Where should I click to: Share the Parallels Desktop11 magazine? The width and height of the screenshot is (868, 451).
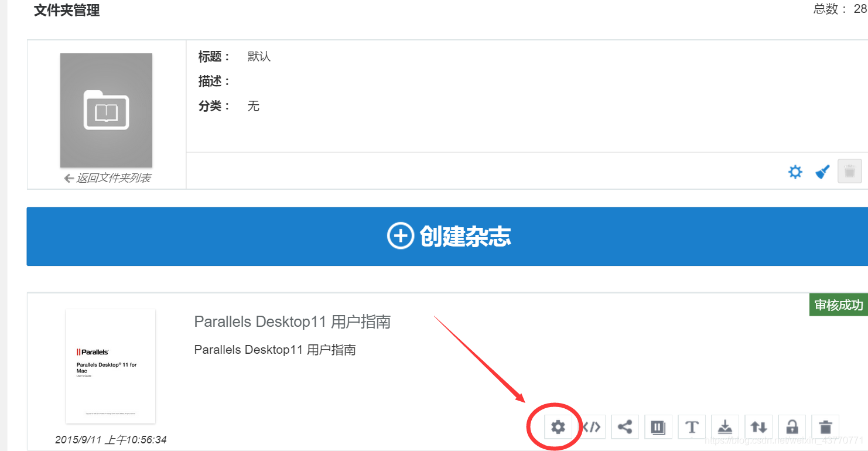[625, 427]
